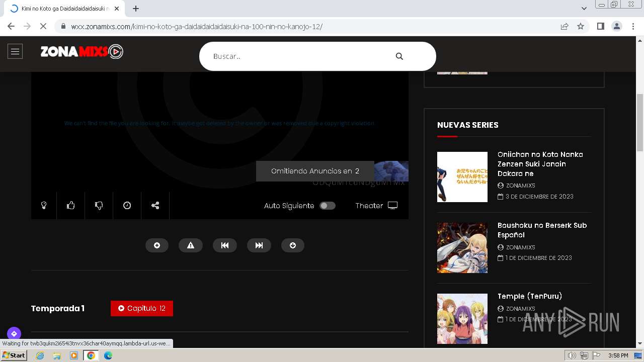Open the Chrome profile icon
This screenshot has width=644, height=362.
click(616, 26)
